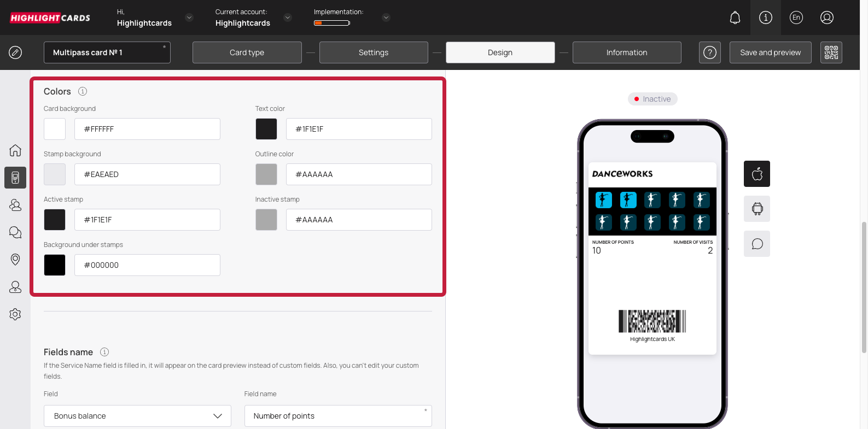Open the locations pin sidebar icon
The height and width of the screenshot is (429, 868).
click(15, 260)
